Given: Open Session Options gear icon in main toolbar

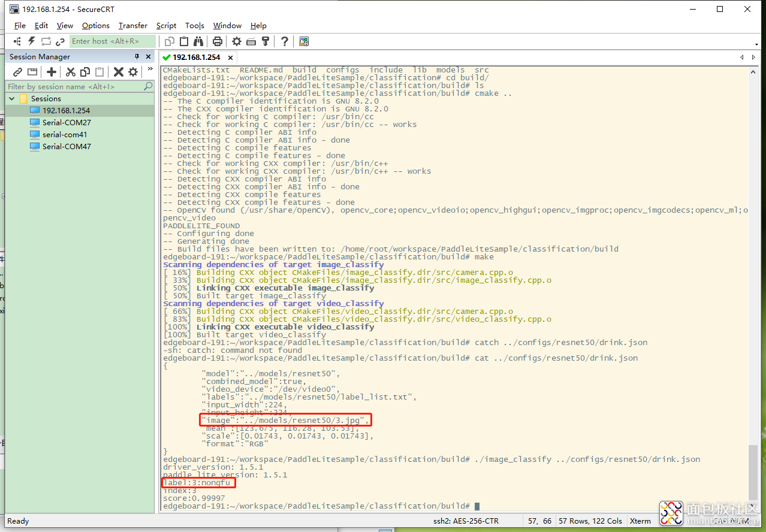Looking at the screenshot, I should click(x=237, y=41).
